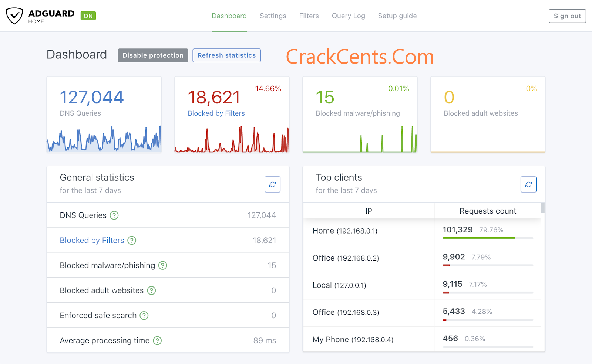Go to the Filters tab
The width and height of the screenshot is (592, 364).
tap(309, 16)
